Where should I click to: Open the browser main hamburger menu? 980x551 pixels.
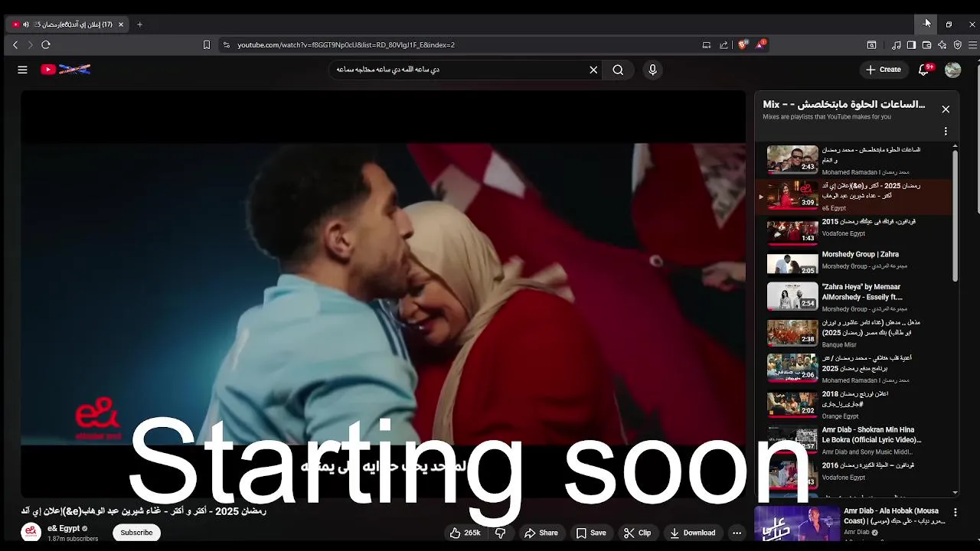click(972, 45)
